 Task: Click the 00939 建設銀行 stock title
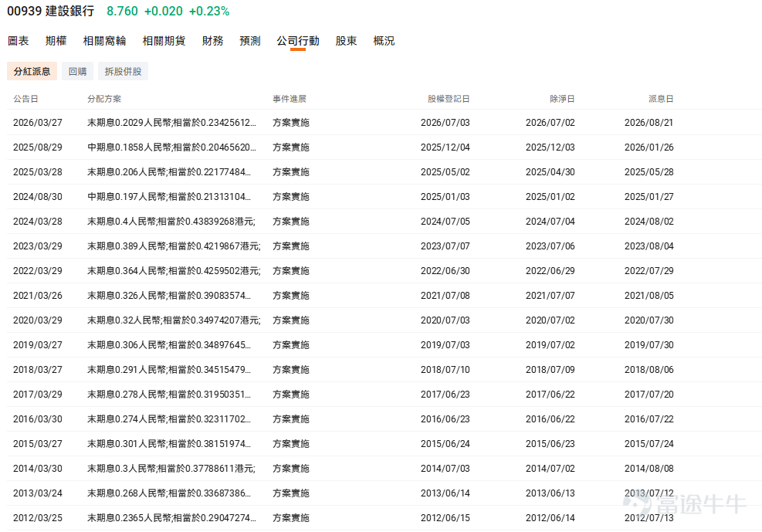pyautogui.click(x=51, y=11)
